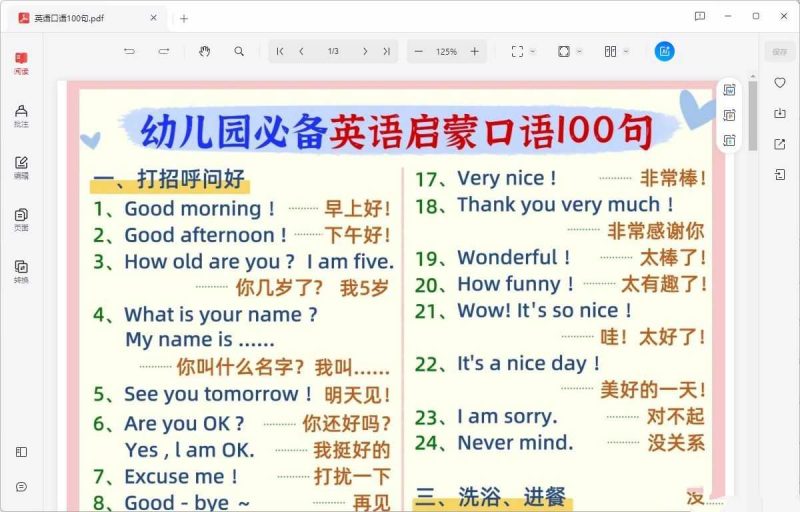Click the 125% zoom level value
The image size is (800, 512).
point(446,52)
